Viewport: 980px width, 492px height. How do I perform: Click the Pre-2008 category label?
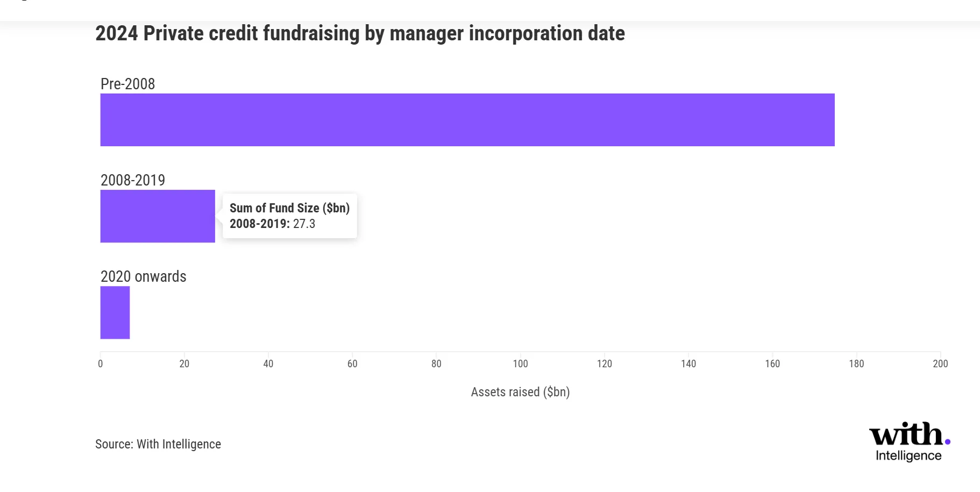pyautogui.click(x=127, y=84)
